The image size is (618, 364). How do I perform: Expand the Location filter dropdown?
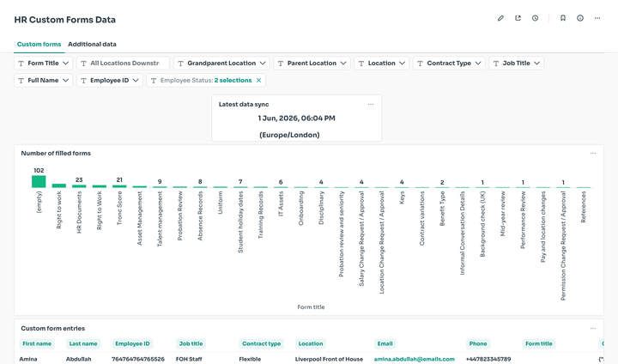coord(381,63)
